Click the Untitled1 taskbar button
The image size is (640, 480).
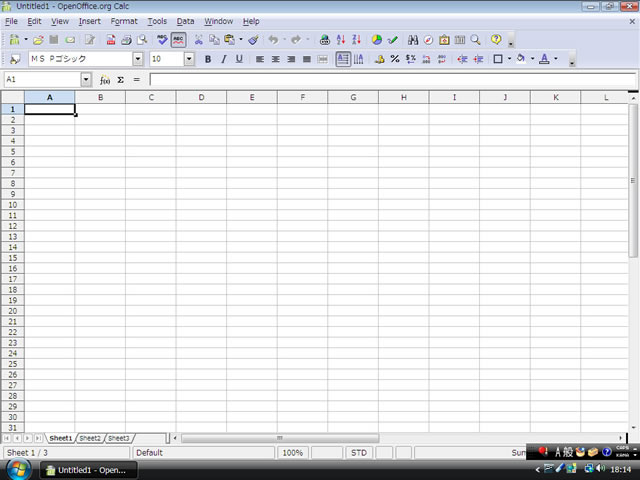[84, 470]
